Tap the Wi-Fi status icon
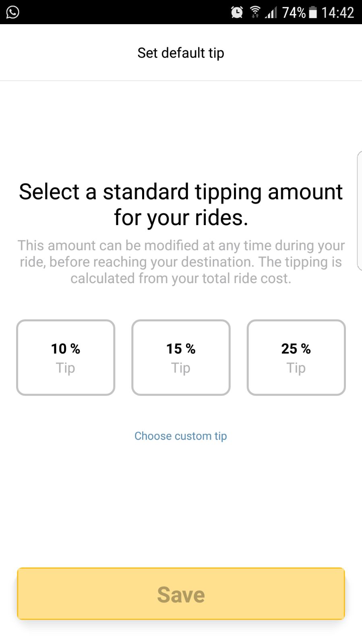The image size is (362, 644). tap(255, 12)
